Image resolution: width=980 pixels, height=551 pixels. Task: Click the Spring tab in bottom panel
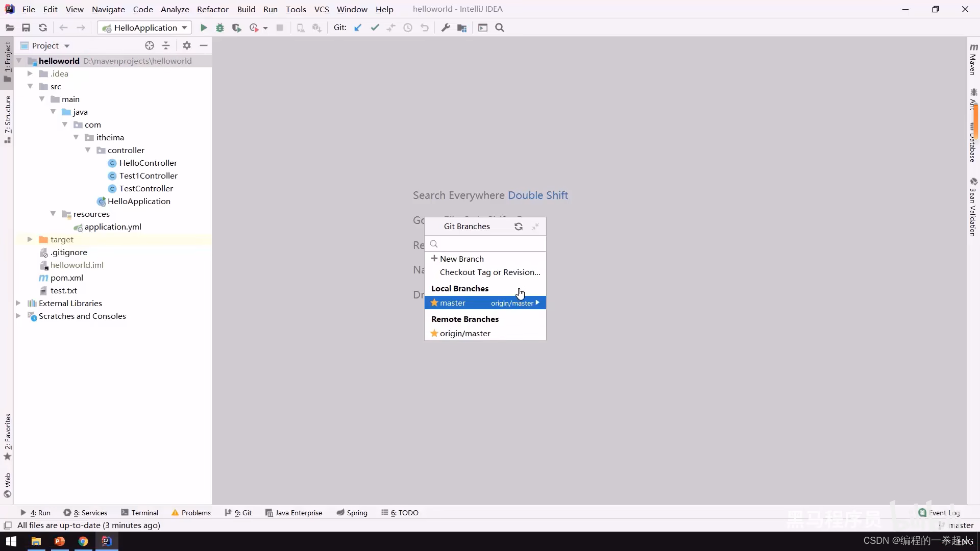(x=352, y=513)
